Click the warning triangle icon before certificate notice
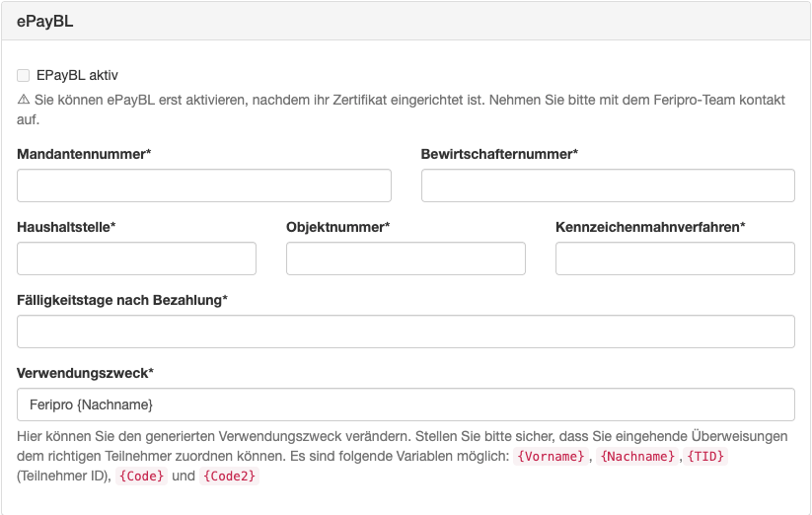This screenshot has width=812, height=515. 24,100
